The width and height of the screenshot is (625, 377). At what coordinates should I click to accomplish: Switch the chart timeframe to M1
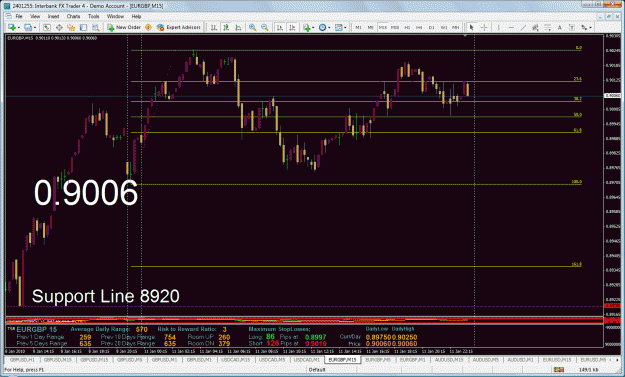coord(358,27)
